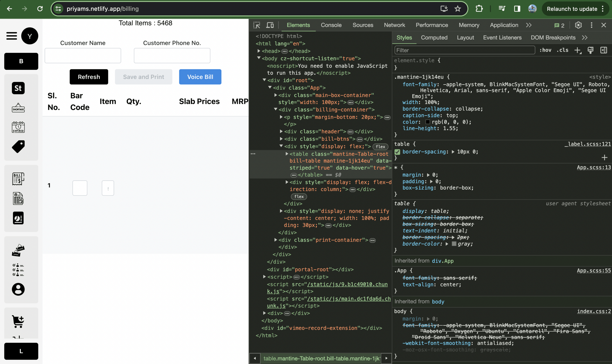Viewport: 612px width, 364px height.
Task: Open the Computed styles tab
Action: [x=434, y=37]
